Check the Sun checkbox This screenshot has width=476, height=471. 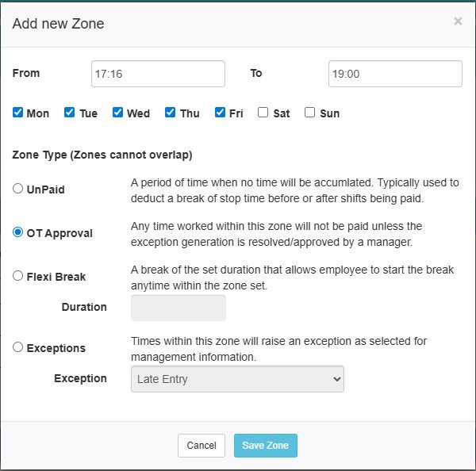[x=309, y=113]
